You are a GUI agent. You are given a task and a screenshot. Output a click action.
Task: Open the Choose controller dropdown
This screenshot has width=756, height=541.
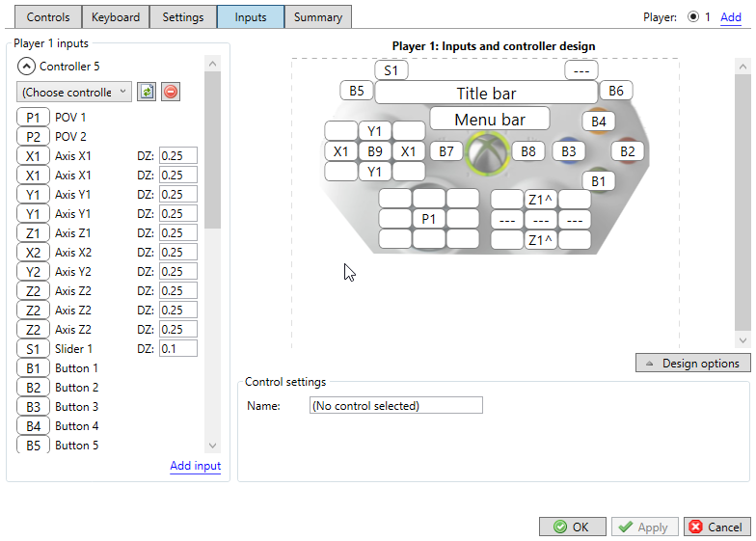(74, 92)
